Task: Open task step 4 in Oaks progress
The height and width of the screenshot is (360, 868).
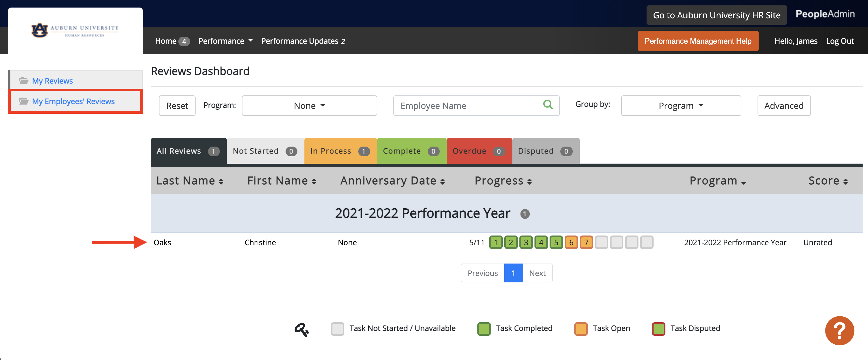Action: [x=541, y=242]
